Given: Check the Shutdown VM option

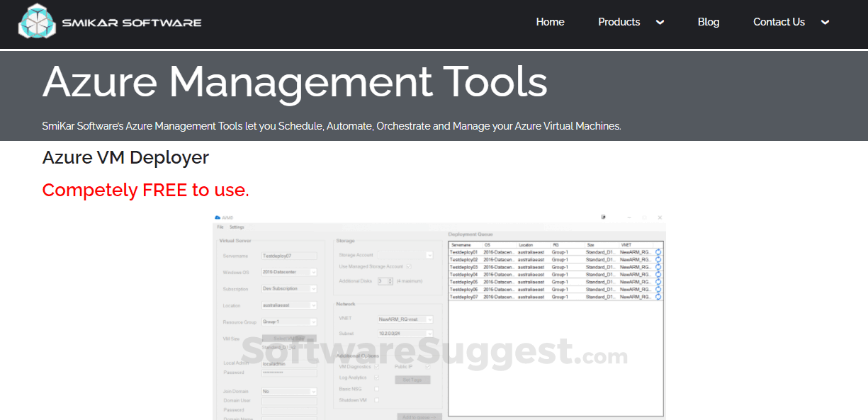Looking at the screenshot, I should pos(376,399).
